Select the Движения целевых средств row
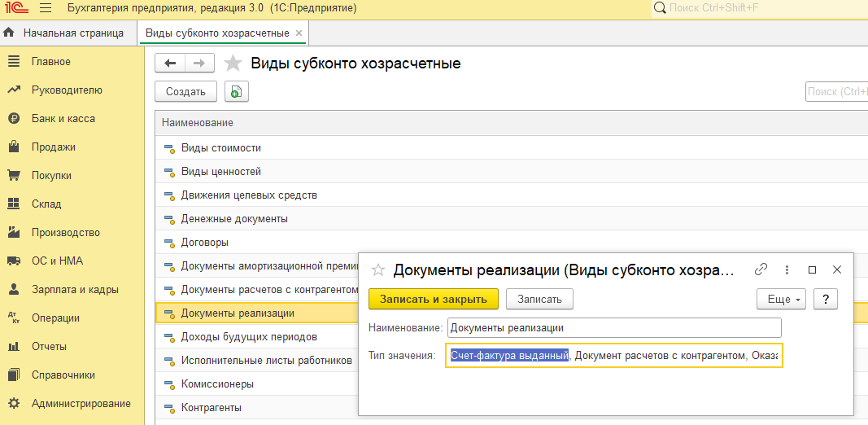 (512, 195)
